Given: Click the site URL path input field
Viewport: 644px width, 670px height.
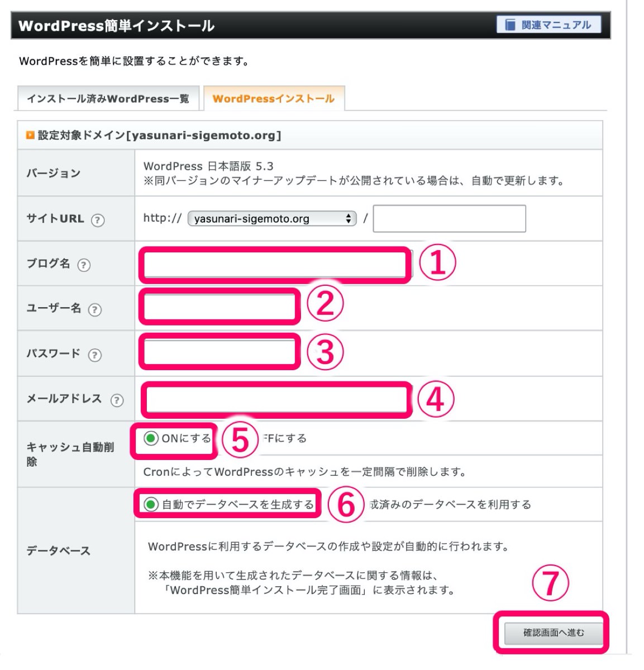Looking at the screenshot, I should tap(450, 218).
